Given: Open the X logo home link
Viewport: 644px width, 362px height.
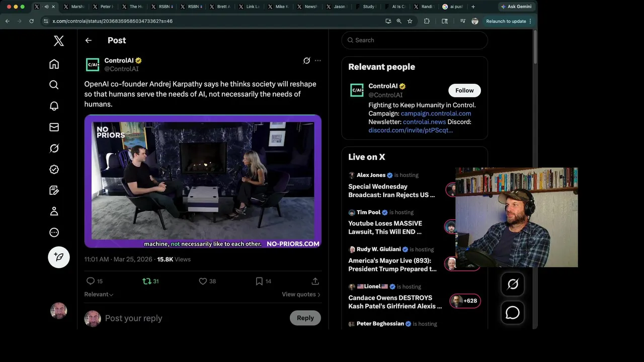Looking at the screenshot, I should click(59, 41).
